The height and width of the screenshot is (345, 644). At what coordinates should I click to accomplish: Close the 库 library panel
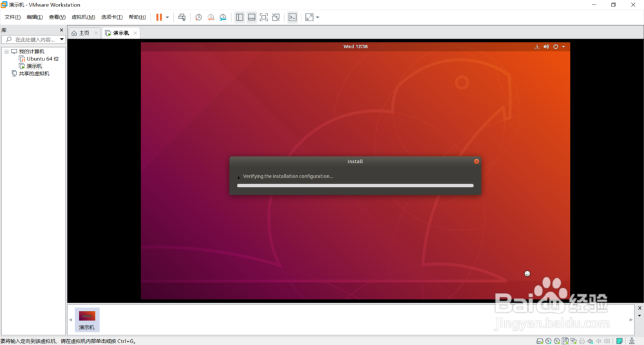click(62, 30)
